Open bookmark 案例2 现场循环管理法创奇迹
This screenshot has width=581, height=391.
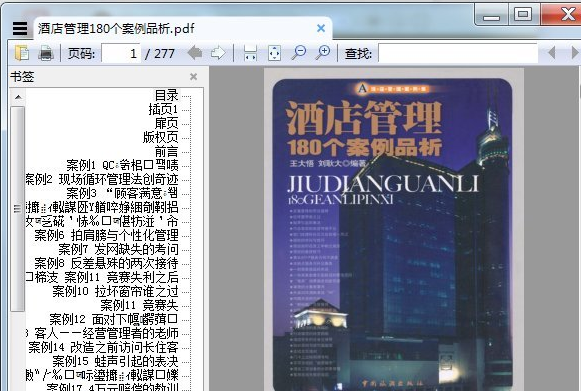pyautogui.click(x=102, y=179)
